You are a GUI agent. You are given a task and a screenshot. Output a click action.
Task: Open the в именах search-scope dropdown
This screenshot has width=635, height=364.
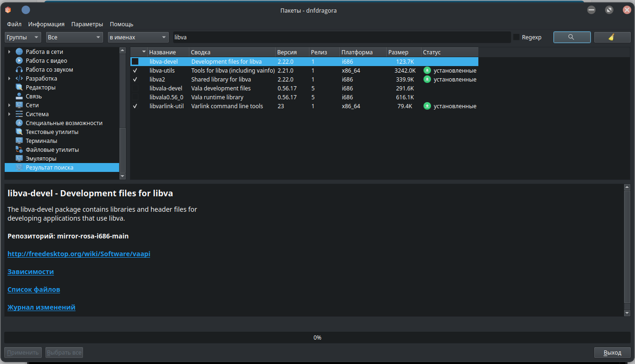tap(138, 37)
